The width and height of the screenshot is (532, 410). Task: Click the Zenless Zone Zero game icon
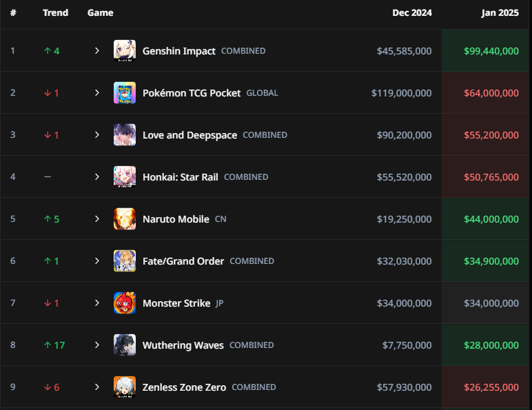[x=125, y=387]
